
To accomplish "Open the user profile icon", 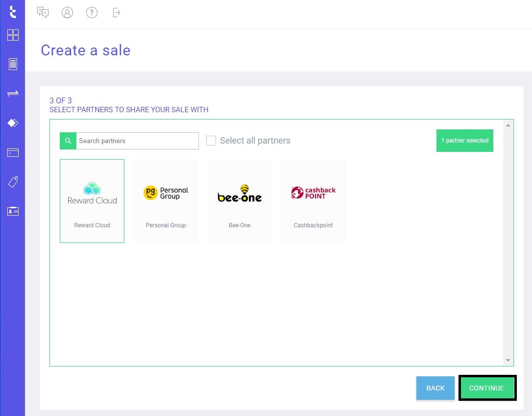I will [67, 13].
